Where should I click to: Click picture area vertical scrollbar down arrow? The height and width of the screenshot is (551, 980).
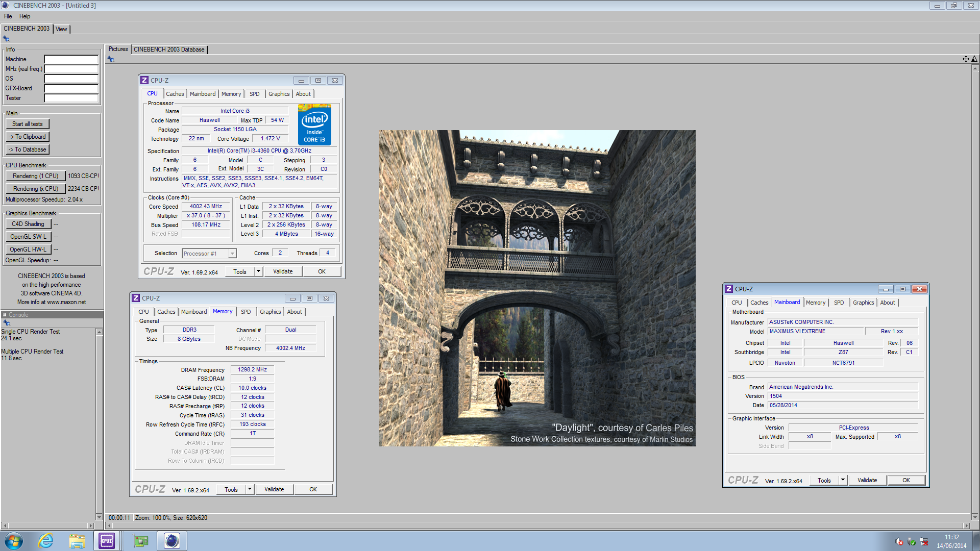tap(975, 517)
